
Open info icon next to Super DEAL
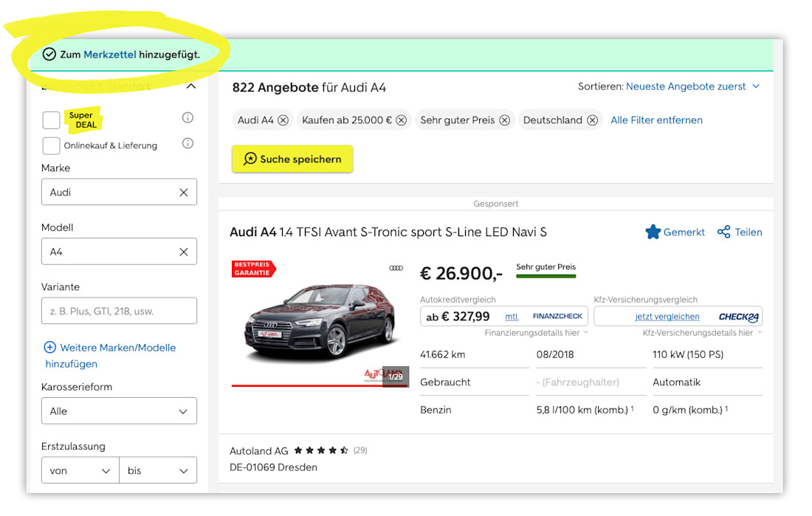point(188,117)
